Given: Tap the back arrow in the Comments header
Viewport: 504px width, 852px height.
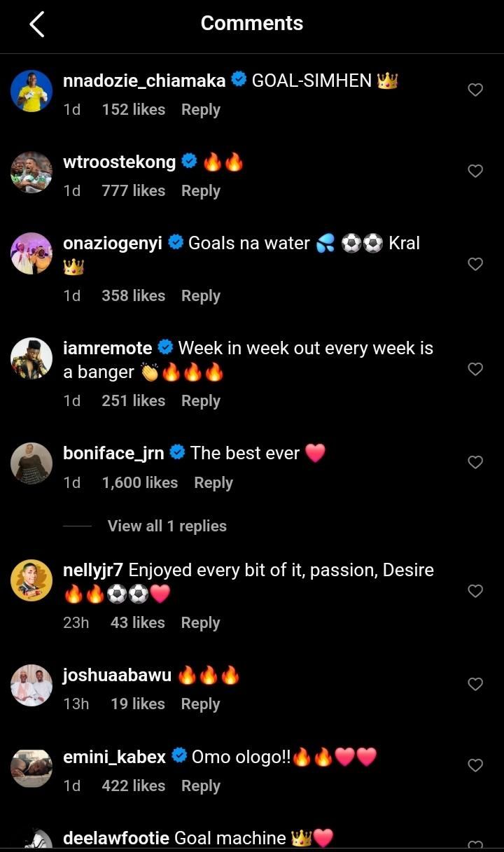Looking at the screenshot, I should coord(37,25).
